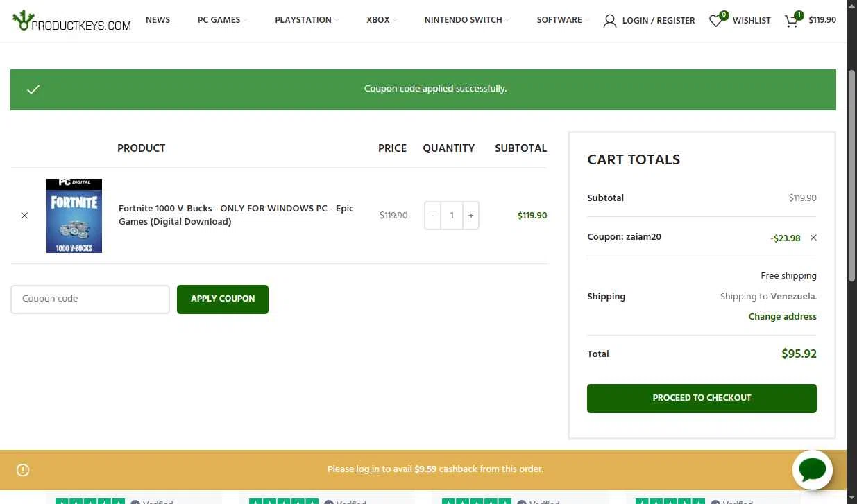Open the Fortnite 1000 V-Bucks thumbnail

[x=74, y=216]
